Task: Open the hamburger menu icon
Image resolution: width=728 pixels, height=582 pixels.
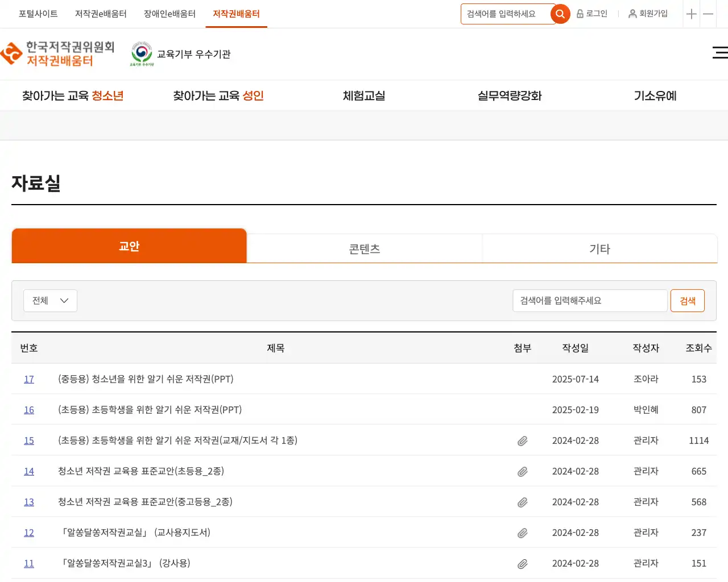Action: (x=719, y=53)
